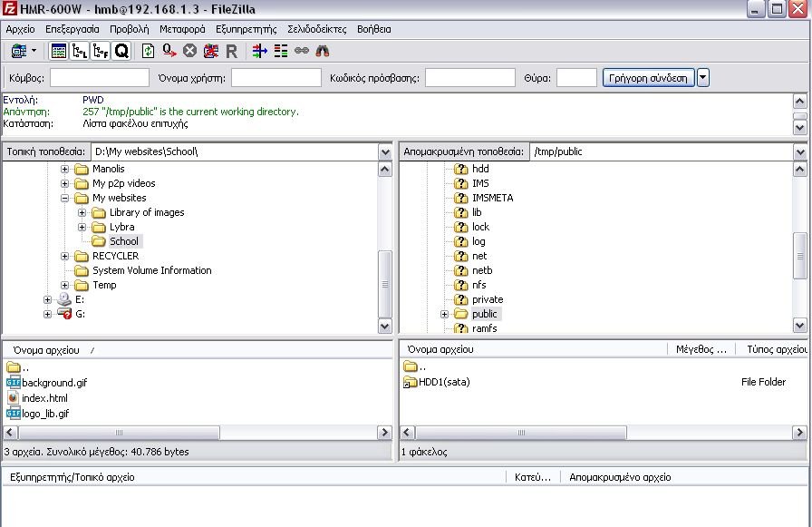Click the Όνομα χρήστη input field
The image size is (812, 527).
click(x=276, y=78)
